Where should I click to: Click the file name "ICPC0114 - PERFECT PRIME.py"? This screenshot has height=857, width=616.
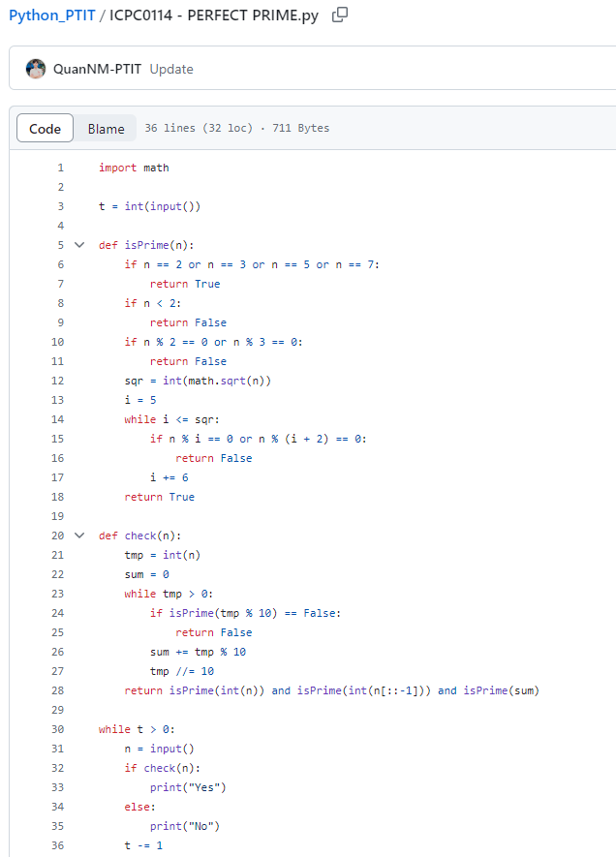coord(214,15)
